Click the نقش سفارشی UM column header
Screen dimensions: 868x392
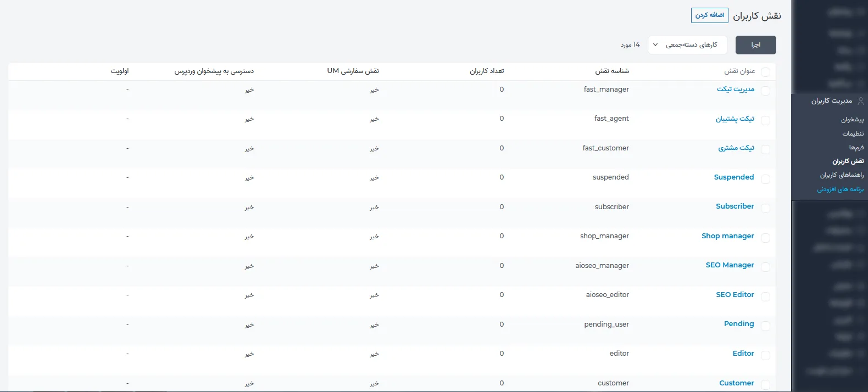353,71
